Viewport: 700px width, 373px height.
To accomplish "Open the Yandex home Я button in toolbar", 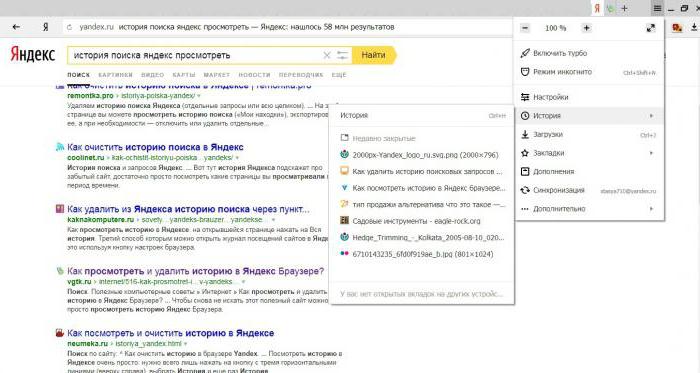I will 45,27.
